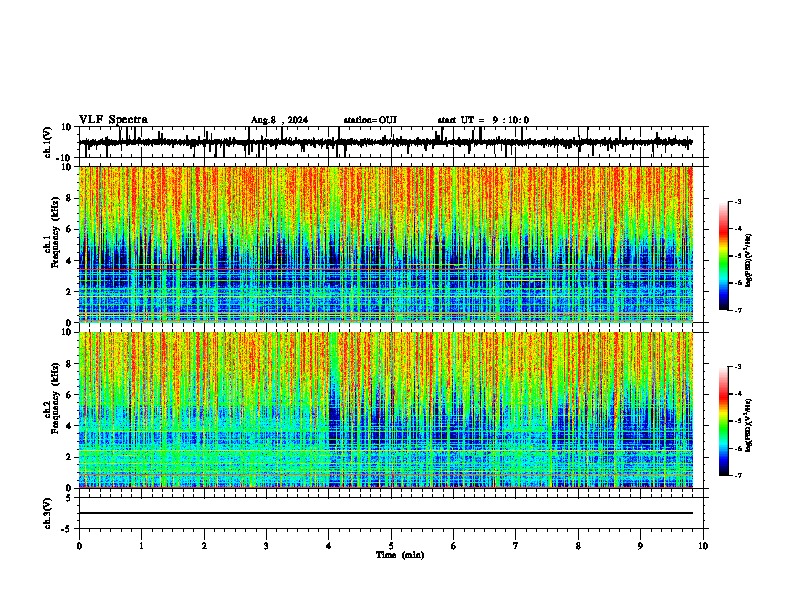Click the ch.2 spectrogram color scale bar
Viewport: 792px width, 612px height.
(724, 421)
